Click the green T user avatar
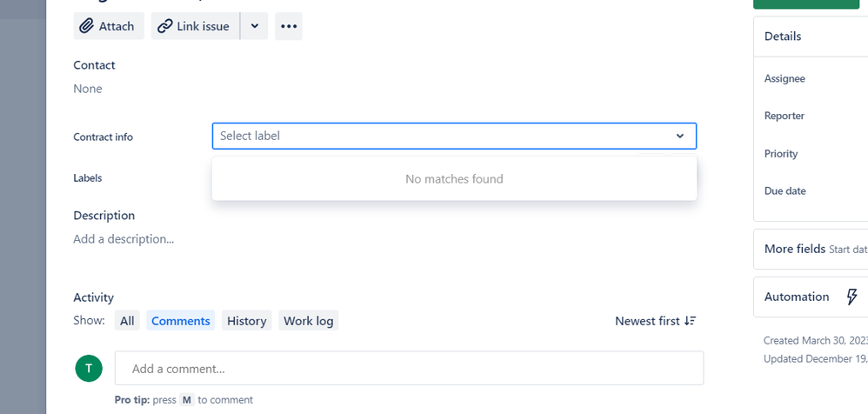 89,368
